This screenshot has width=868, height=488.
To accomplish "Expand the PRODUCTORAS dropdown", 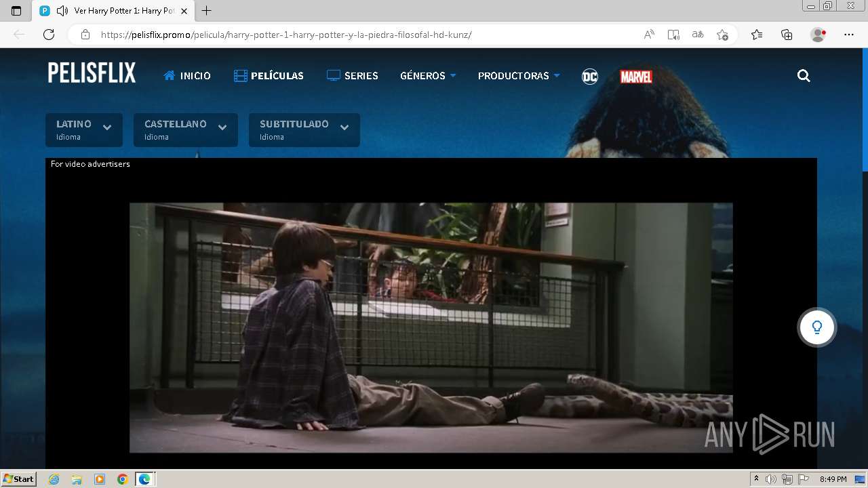I will (x=519, y=76).
